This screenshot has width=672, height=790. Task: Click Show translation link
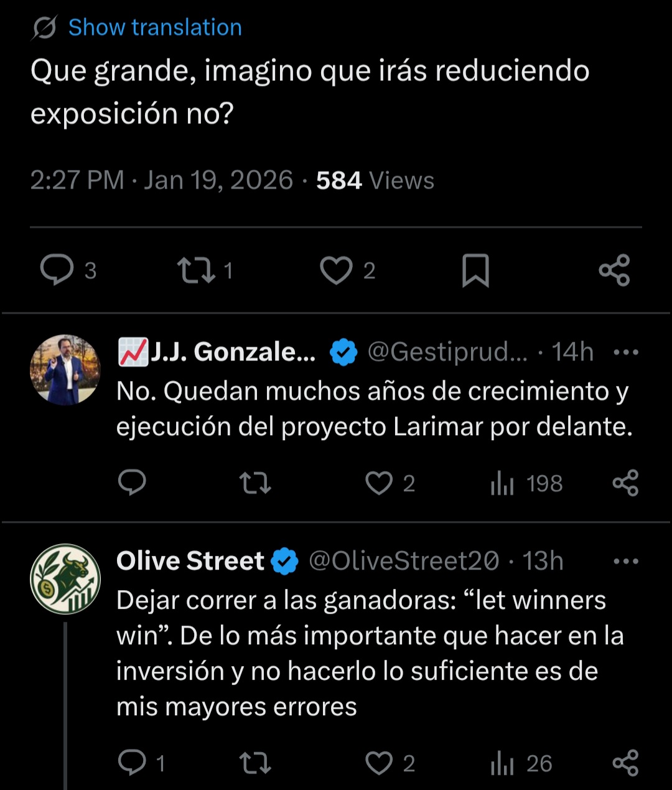click(154, 27)
